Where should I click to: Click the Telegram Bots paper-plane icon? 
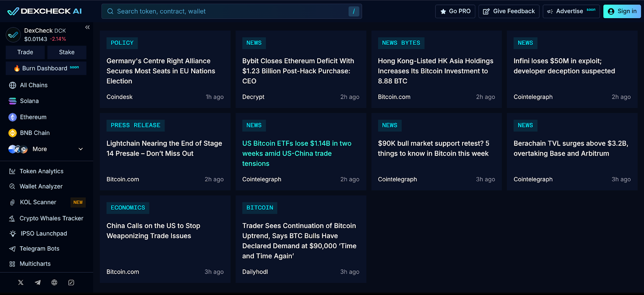[12, 249]
